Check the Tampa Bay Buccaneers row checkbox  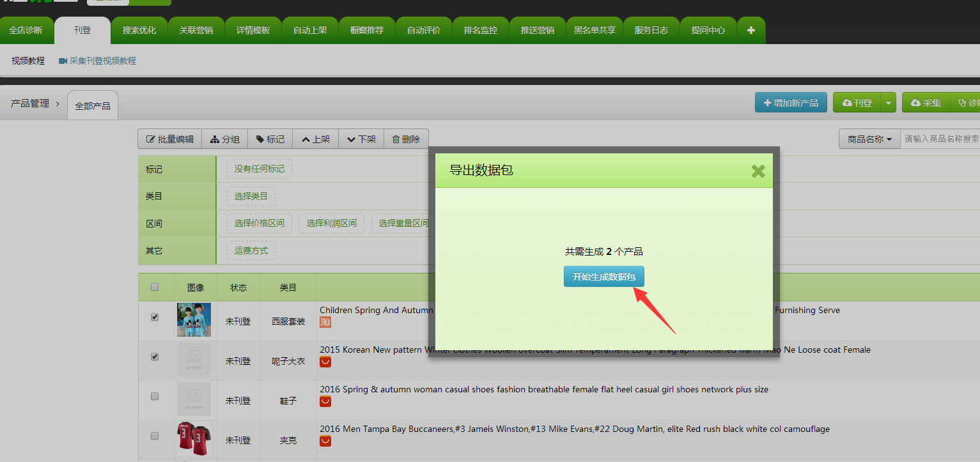click(155, 436)
